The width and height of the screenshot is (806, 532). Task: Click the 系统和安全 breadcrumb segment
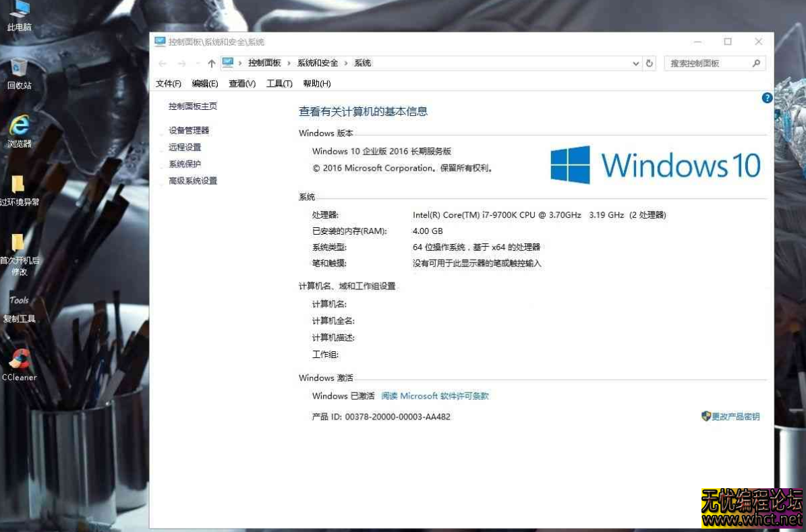click(317, 63)
